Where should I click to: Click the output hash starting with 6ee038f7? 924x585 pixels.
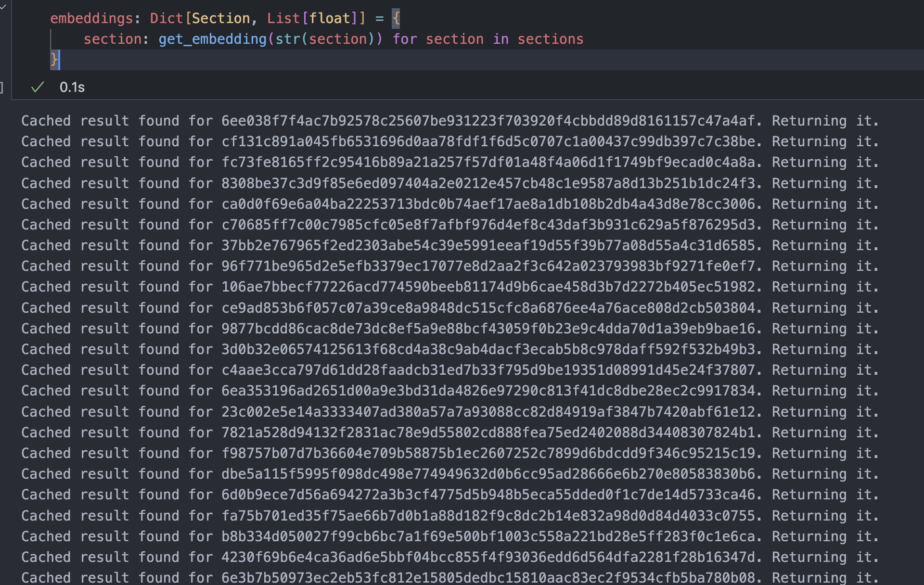(488, 121)
